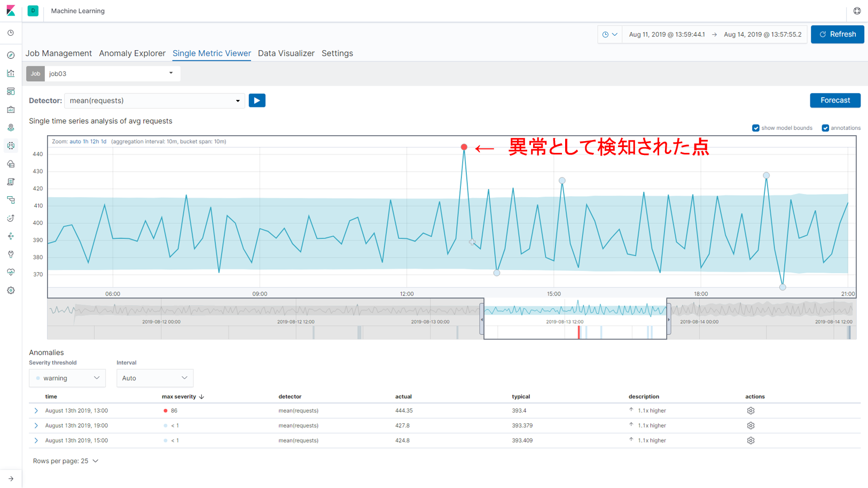Open actions gear for 15:00 anomaly row
The height and width of the screenshot is (488, 868).
[750, 440]
